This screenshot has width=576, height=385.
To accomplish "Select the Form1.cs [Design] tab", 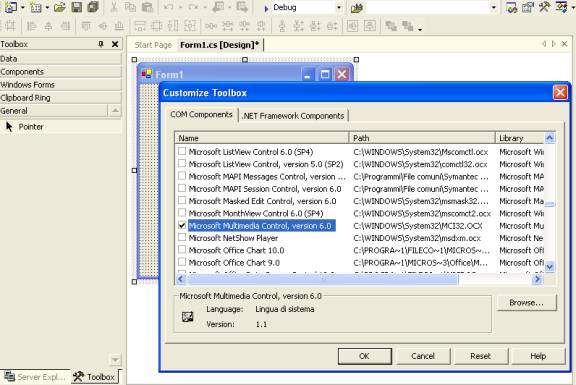I will coord(219,45).
